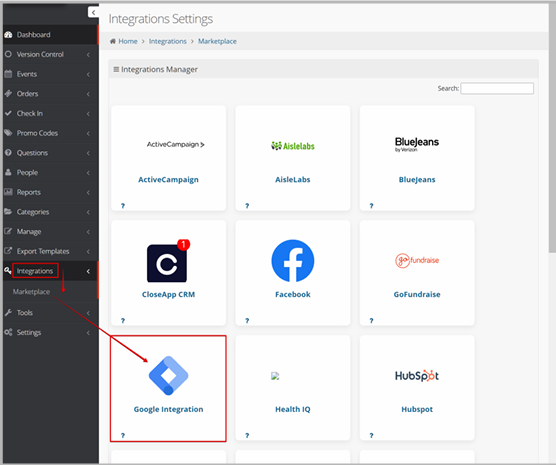Click the Promo Codes tags icon

(x=8, y=133)
